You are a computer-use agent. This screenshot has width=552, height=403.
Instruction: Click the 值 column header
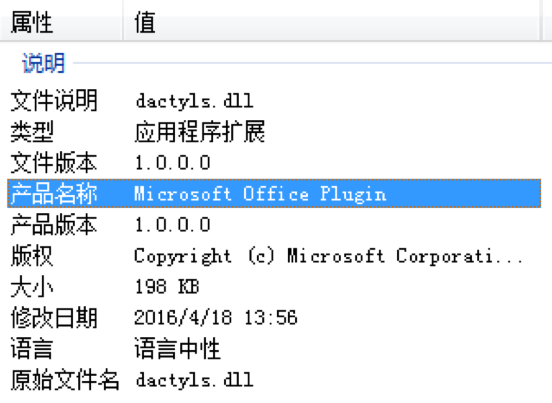(331, 21)
